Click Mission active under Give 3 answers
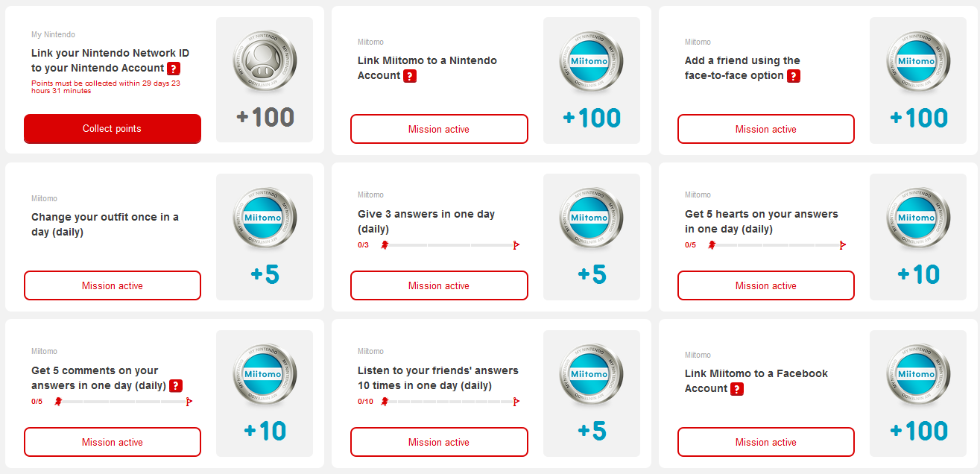The image size is (980, 474). point(439,285)
